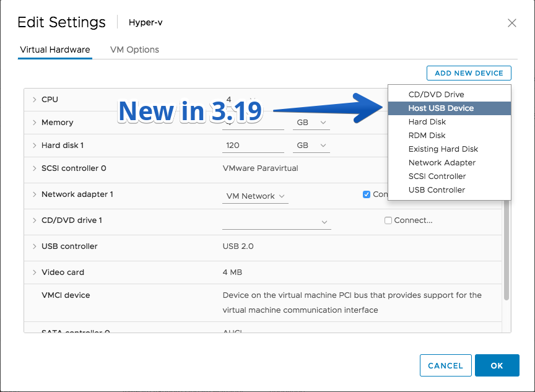This screenshot has height=392, width=535.
Task: Open the VM Network dropdown
Action: click(255, 196)
